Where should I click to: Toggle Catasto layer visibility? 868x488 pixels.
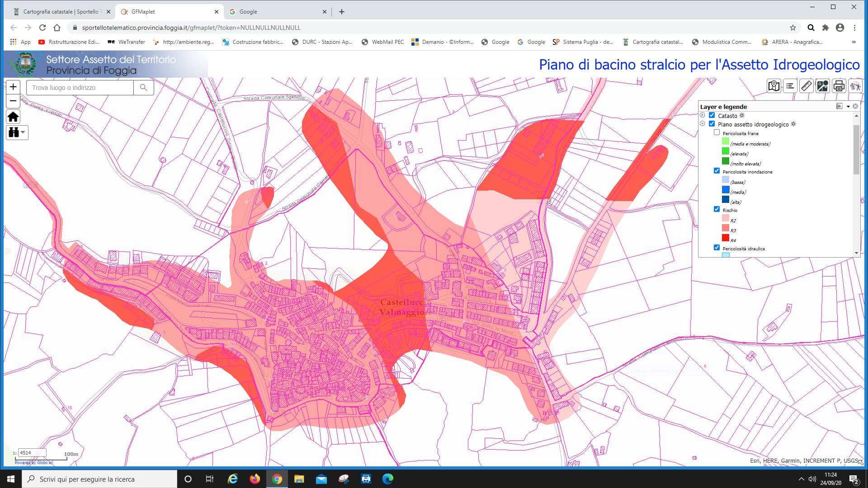(x=712, y=115)
